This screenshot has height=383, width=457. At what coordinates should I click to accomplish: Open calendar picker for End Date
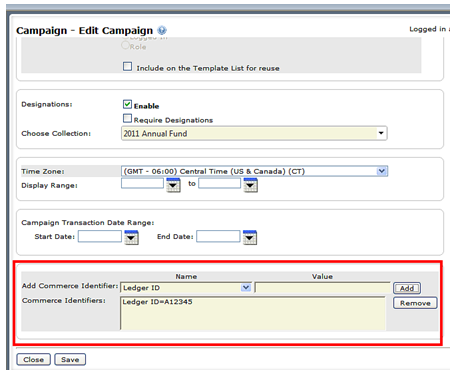pyautogui.click(x=250, y=237)
